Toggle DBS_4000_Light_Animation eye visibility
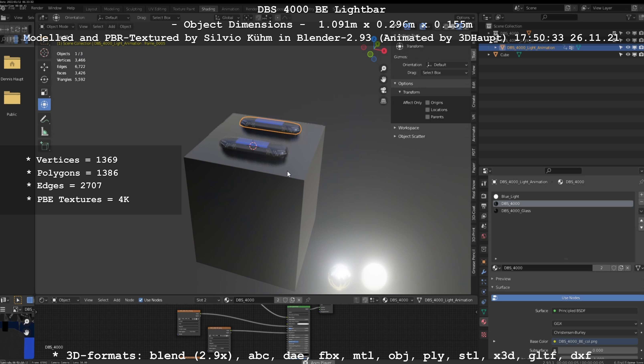The height and width of the screenshot is (364, 644). point(628,47)
